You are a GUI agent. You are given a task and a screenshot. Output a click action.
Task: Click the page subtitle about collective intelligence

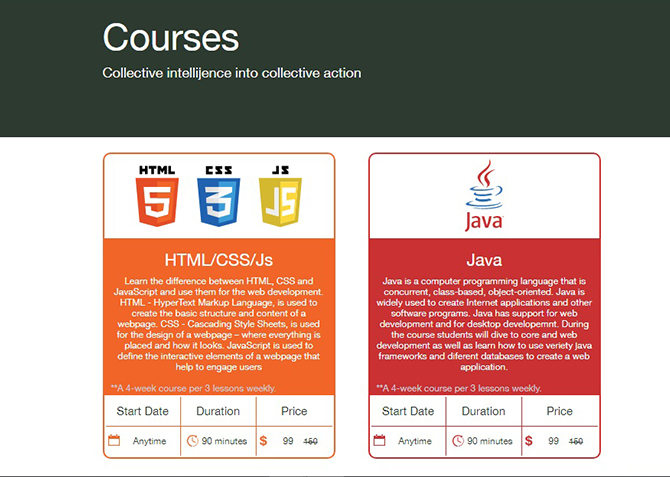click(x=231, y=73)
